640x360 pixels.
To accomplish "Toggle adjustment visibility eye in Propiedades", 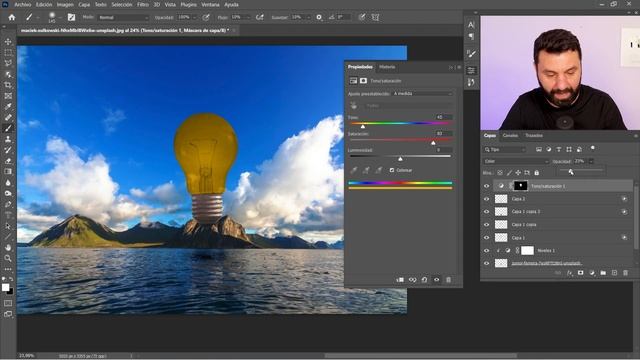I will [x=436, y=280].
